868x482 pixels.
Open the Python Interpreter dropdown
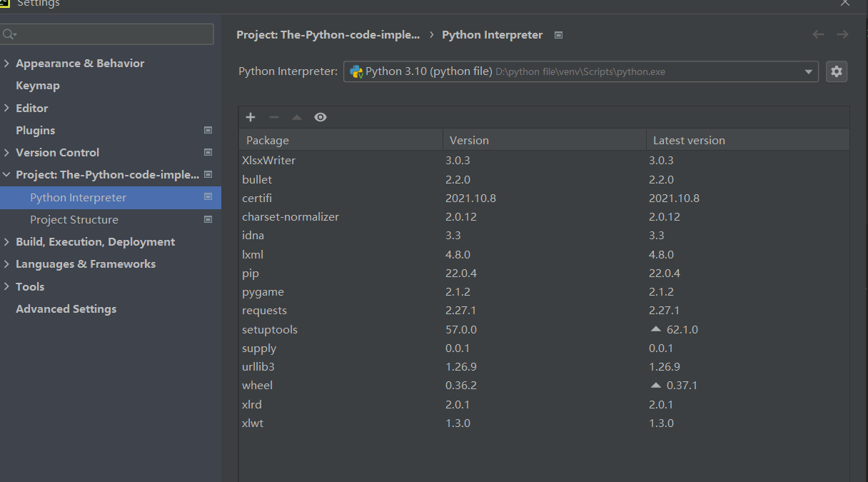pyautogui.click(x=808, y=71)
